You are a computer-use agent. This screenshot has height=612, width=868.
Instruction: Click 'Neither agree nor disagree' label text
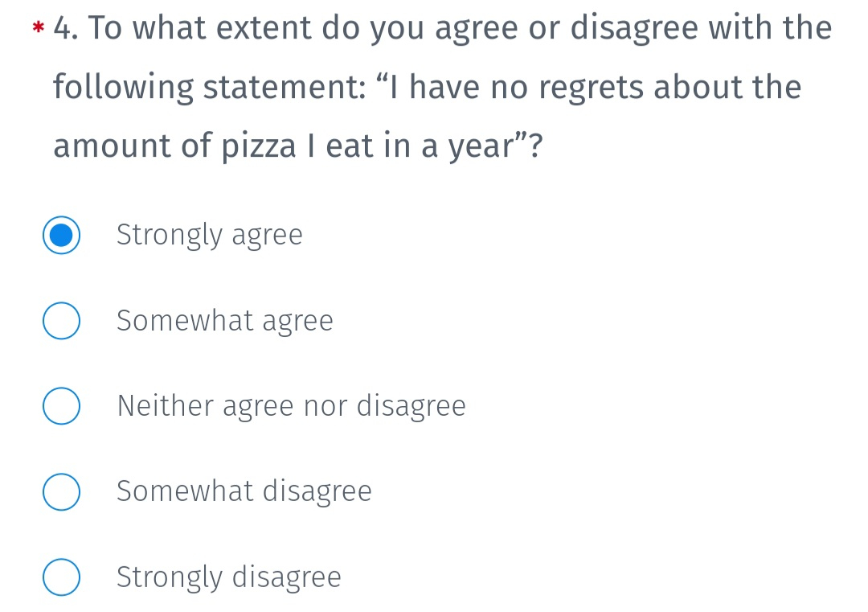[x=292, y=406]
